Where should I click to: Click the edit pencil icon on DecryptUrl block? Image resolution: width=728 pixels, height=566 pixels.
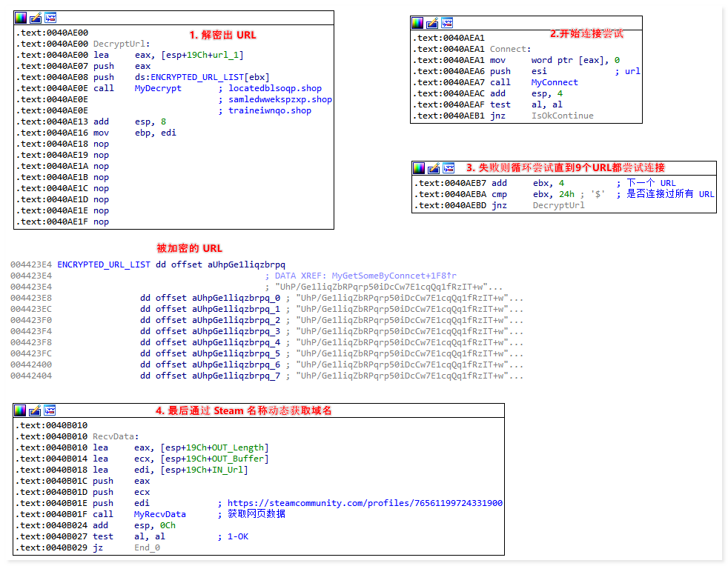click(x=36, y=18)
